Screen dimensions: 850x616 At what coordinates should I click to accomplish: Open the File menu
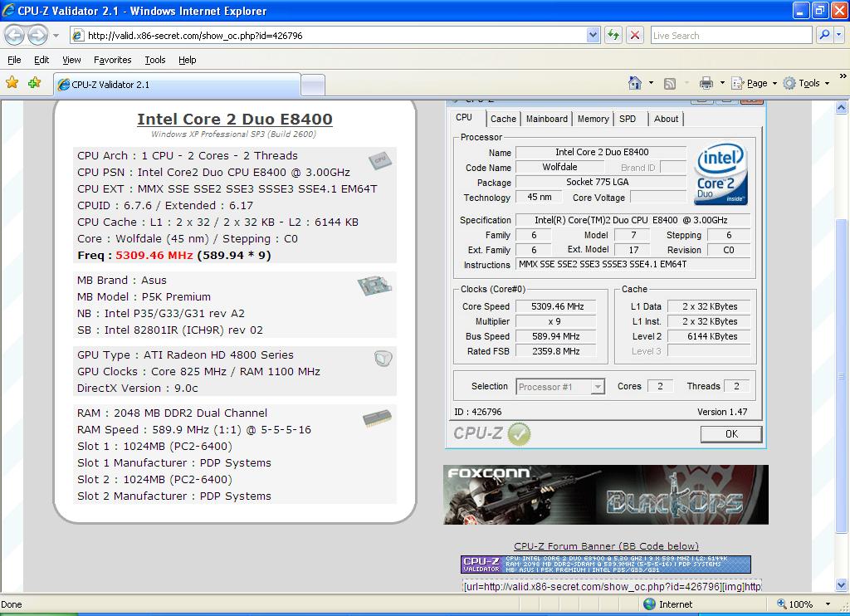[x=14, y=60]
